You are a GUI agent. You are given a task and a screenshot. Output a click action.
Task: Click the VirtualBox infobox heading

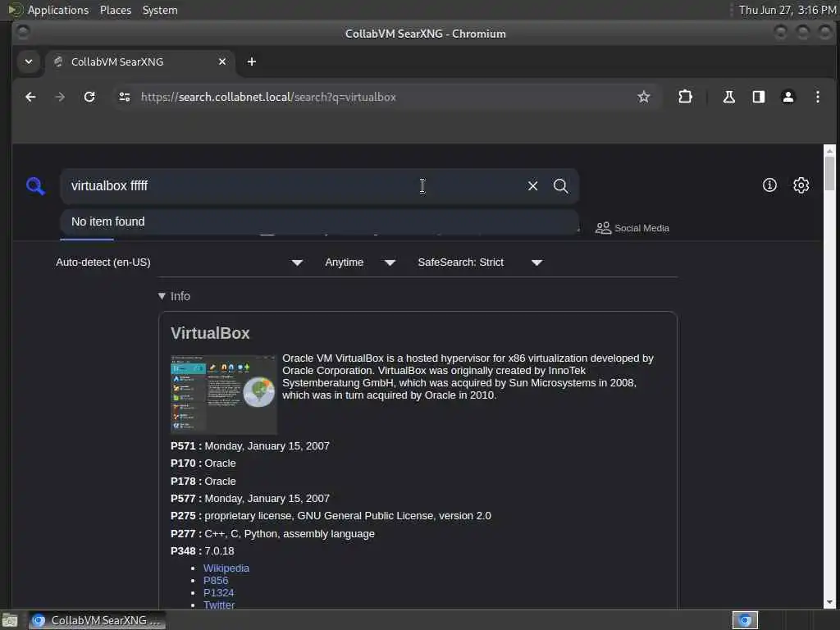[x=210, y=333]
